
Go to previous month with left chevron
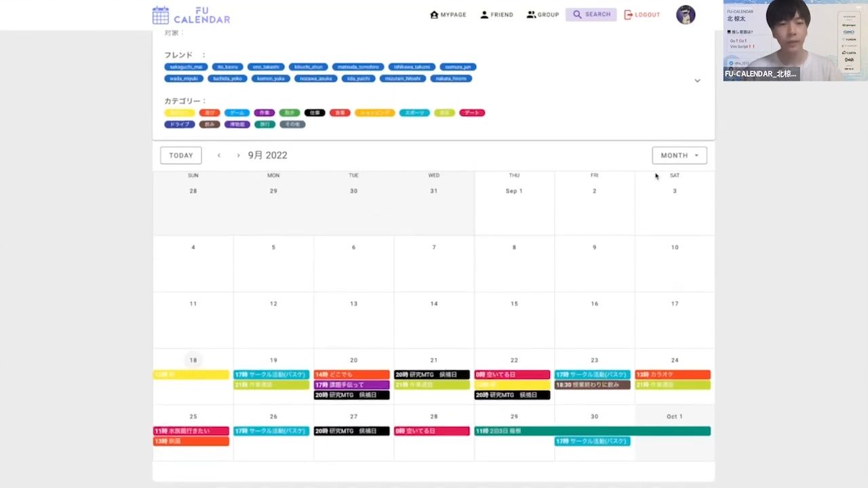[x=219, y=155]
